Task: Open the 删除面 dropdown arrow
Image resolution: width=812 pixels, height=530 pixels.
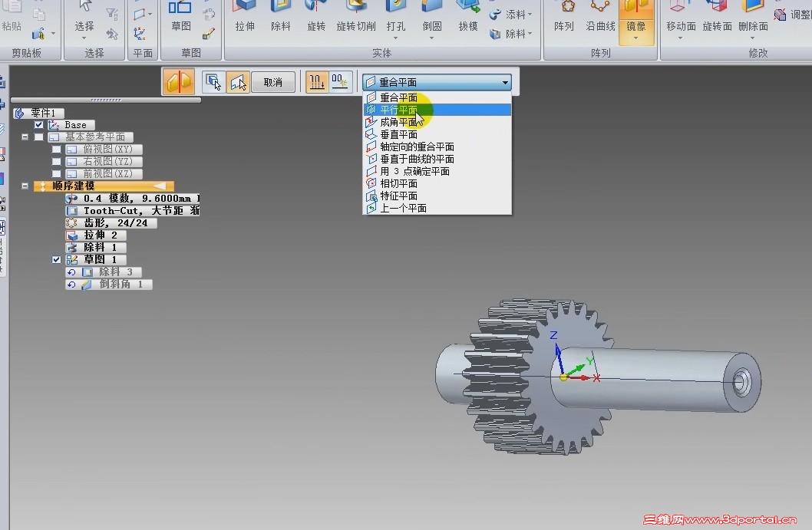Action: (752, 38)
